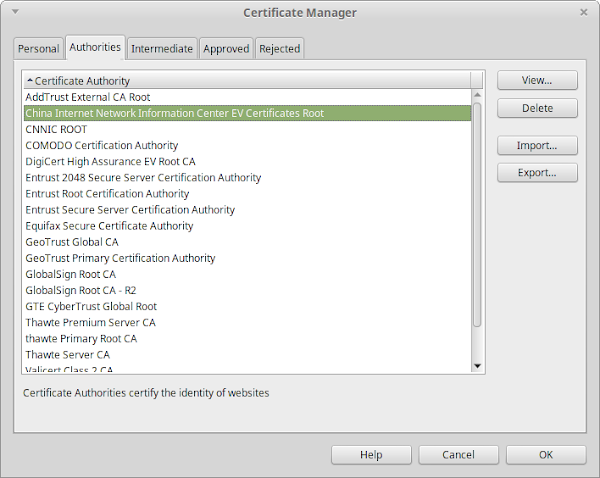Open the Intermediate tab
Image resolution: width=600 pixels, height=478 pixels.
pyautogui.click(x=162, y=49)
